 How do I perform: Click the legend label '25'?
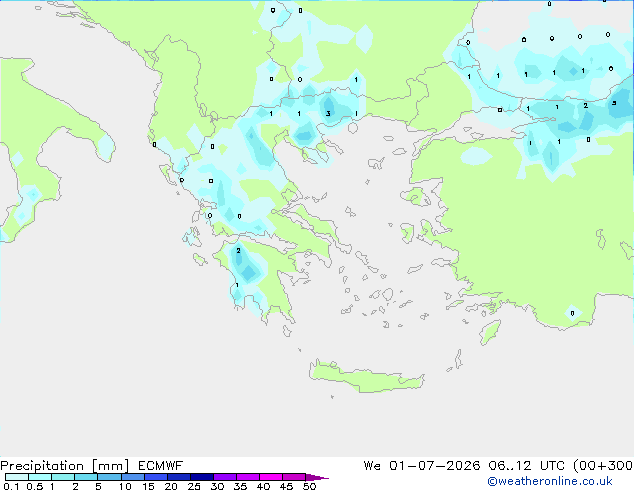[x=194, y=486]
